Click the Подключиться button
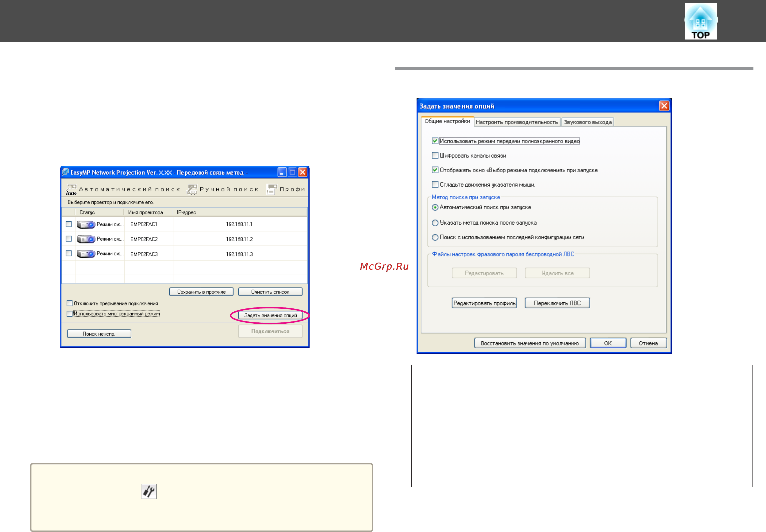The image size is (766, 532). tap(270, 331)
